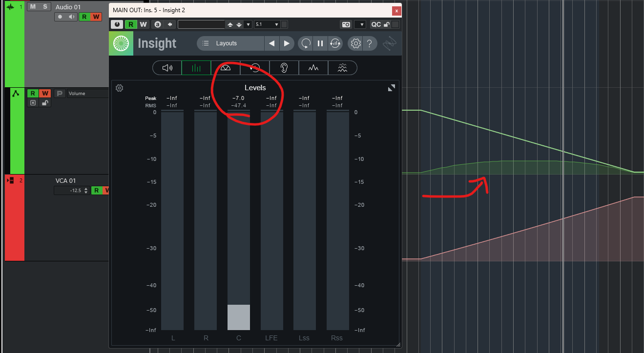Viewport: 644px width, 353px height.
Task: Toggle the plugin header lock icon
Action: click(x=387, y=24)
